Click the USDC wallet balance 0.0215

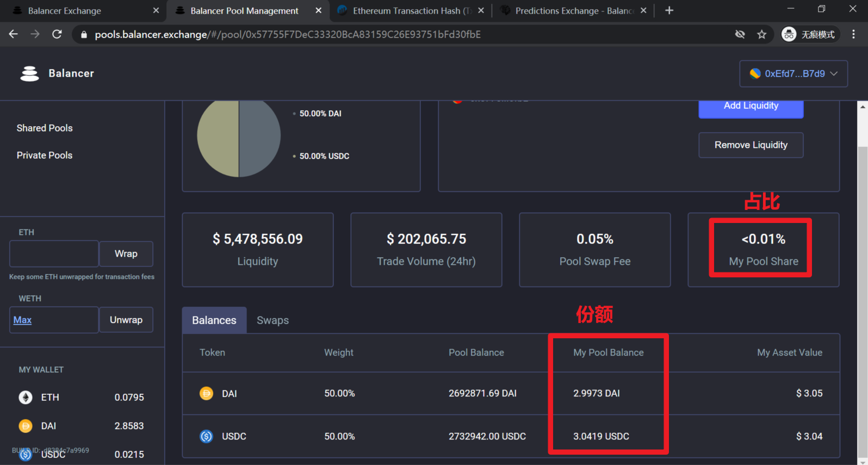tap(129, 454)
